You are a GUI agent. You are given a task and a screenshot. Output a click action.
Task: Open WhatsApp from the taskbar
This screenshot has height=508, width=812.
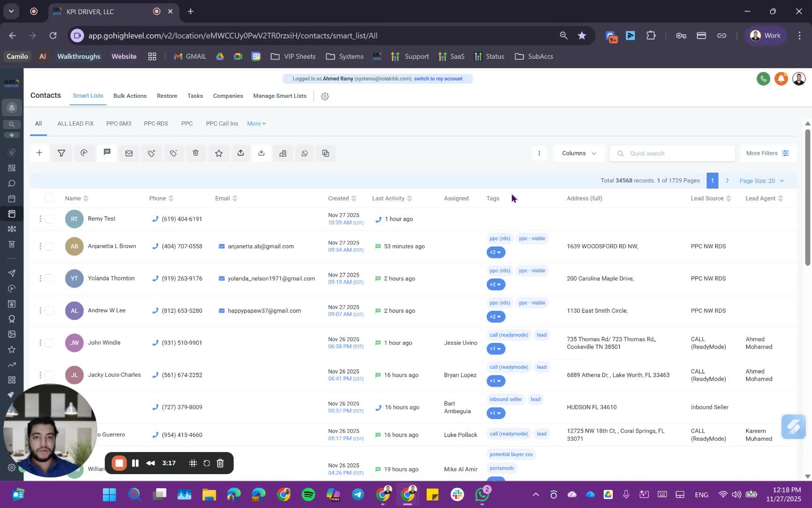pyautogui.click(x=482, y=494)
